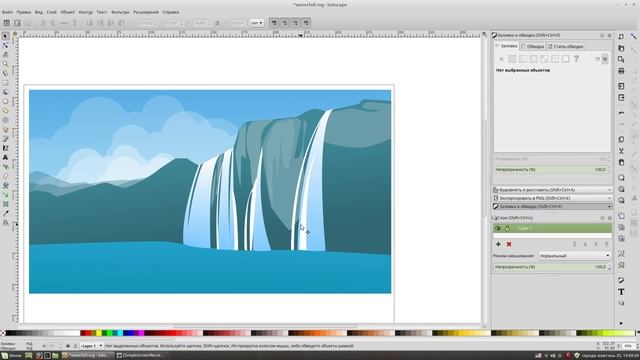Toggle snapping enable icon on snap bar
640x360 pixels.
pyautogui.click(x=633, y=36)
